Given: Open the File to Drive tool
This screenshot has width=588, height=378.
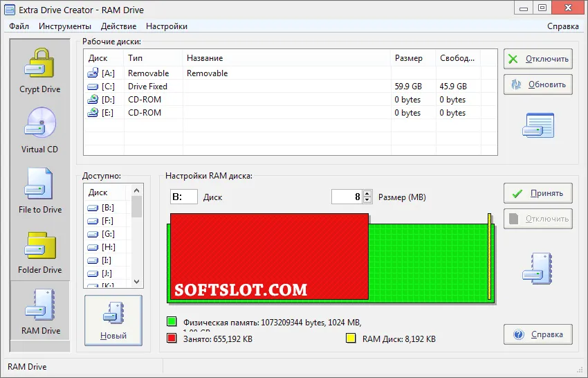Looking at the screenshot, I should tap(39, 190).
